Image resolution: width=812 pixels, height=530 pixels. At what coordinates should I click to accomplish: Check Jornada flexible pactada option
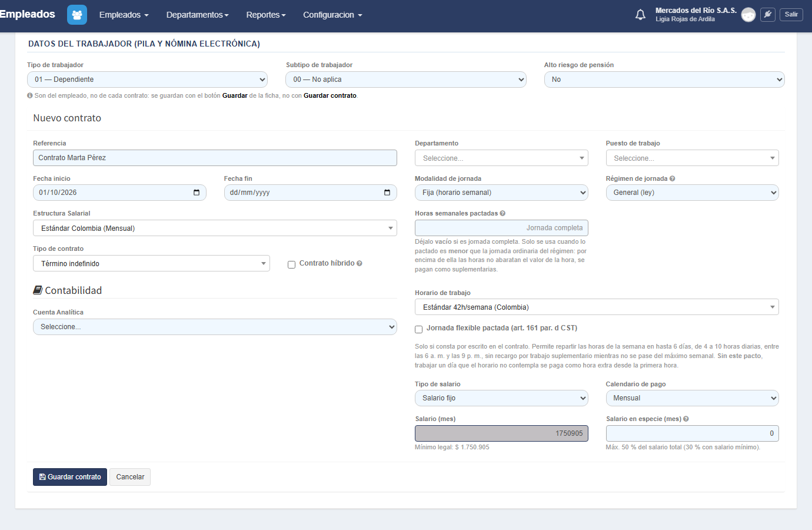click(418, 329)
